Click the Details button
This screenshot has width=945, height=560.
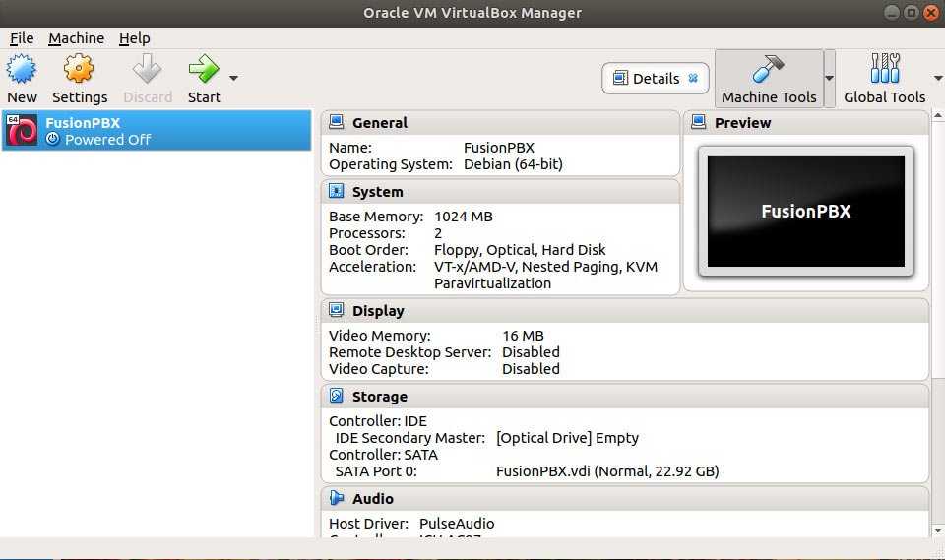click(656, 79)
